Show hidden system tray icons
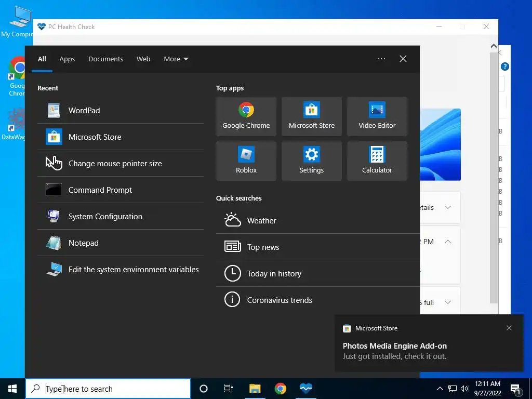Screen dimensions: 532x399 pyautogui.click(x=440, y=389)
